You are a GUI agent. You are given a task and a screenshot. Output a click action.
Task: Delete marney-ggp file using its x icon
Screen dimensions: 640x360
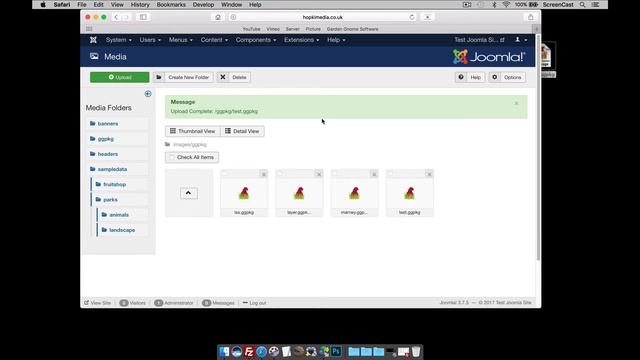[x=374, y=174]
